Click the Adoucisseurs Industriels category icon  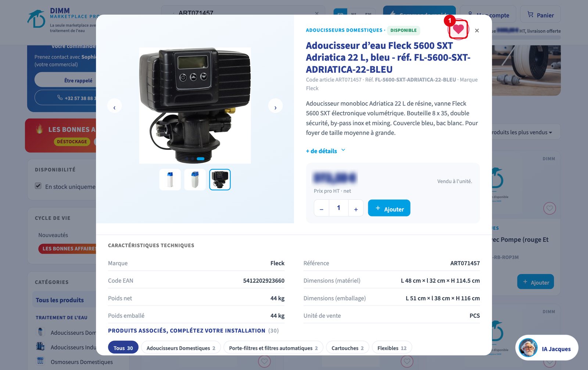(x=40, y=346)
